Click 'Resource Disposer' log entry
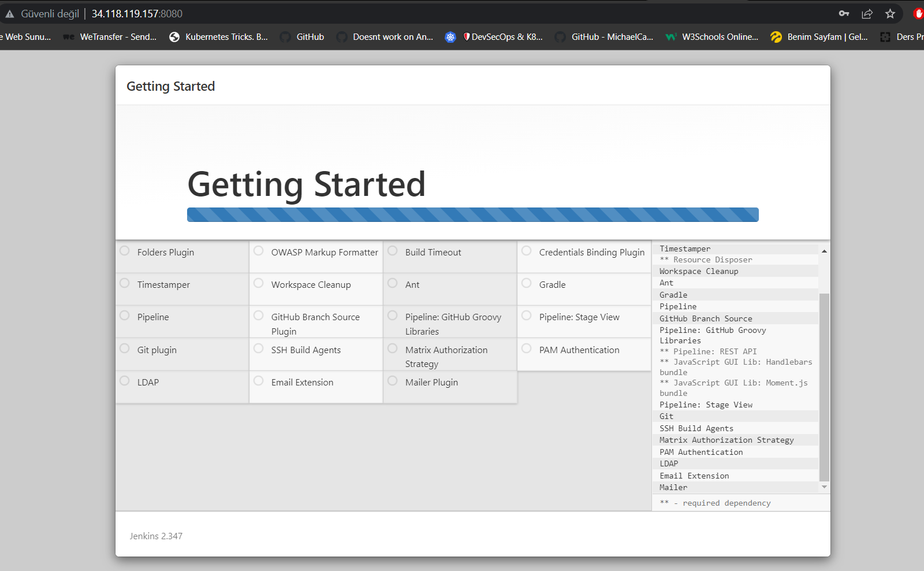This screenshot has width=924, height=571. point(706,260)
